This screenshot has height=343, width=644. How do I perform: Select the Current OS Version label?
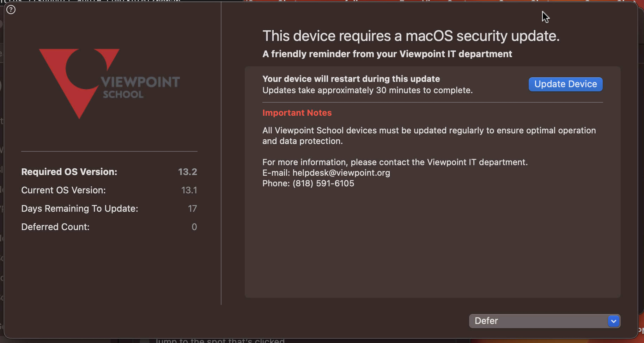click(x=63, y=190)
